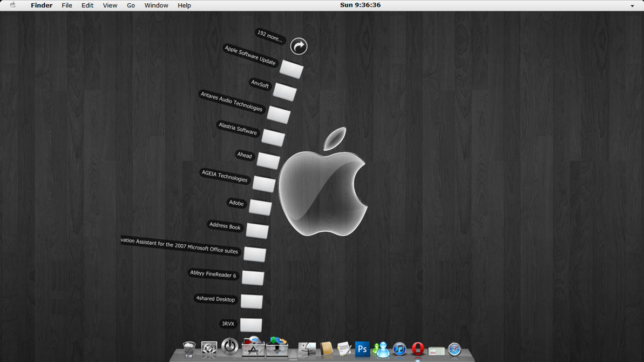Viewport: 644px width, 362px height.
Task: Launch the Opera browser icon
Action: pos(418,349)
